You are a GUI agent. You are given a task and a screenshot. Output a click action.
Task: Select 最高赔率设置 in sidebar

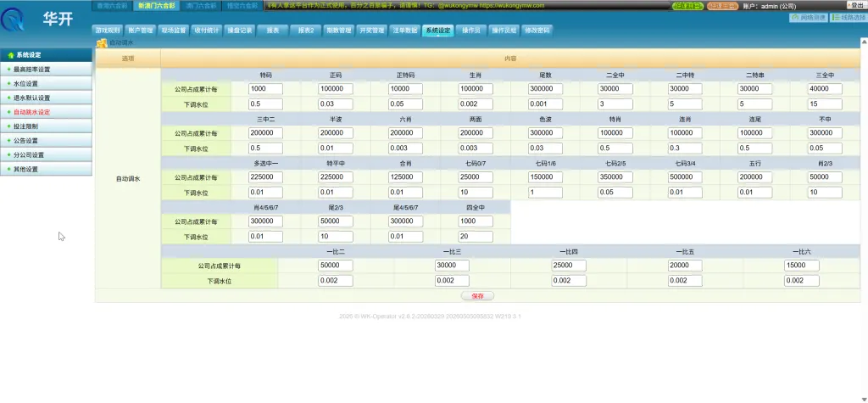46,70
